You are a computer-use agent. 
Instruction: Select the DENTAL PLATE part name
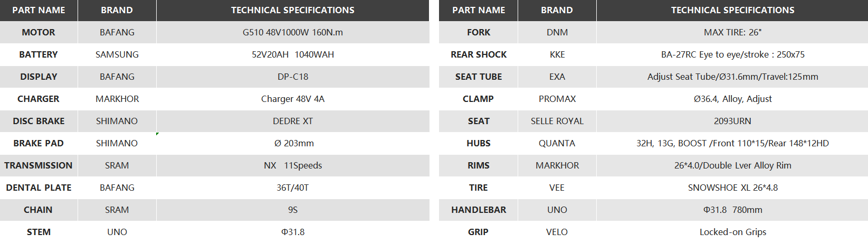pos(39,188)
